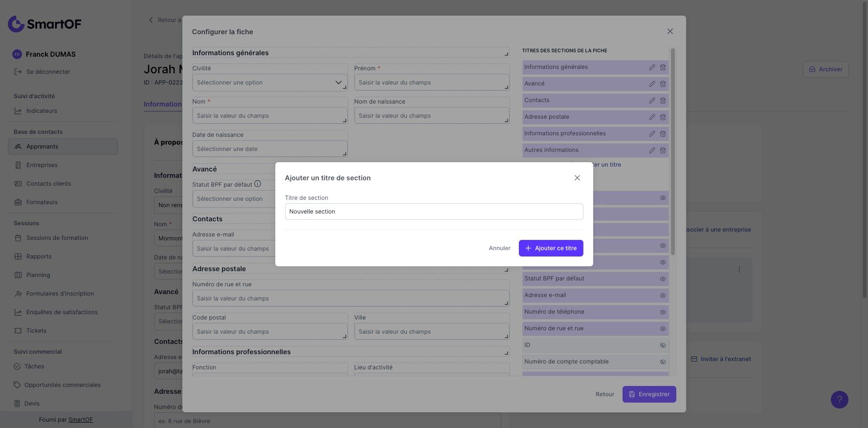Click the Titre de section input field
Viewport: 868px width, 428px height.
point(434,212)
